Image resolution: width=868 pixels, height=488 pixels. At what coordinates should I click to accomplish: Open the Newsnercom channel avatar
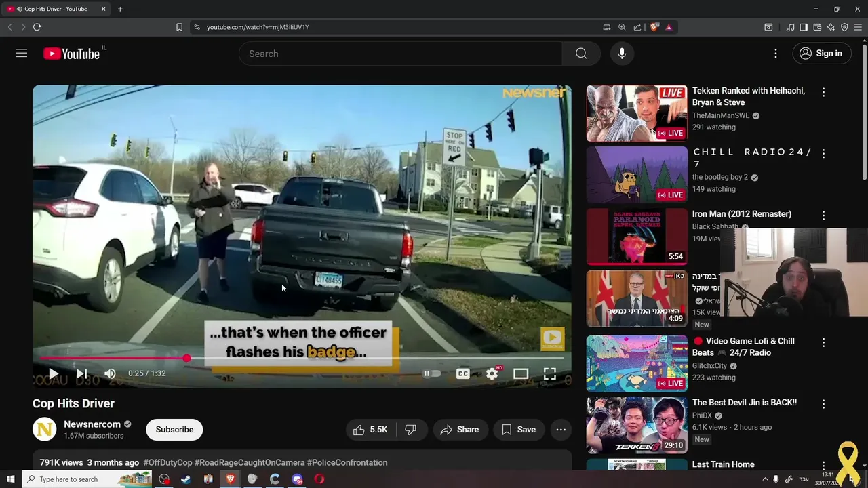tap(45, 430)
